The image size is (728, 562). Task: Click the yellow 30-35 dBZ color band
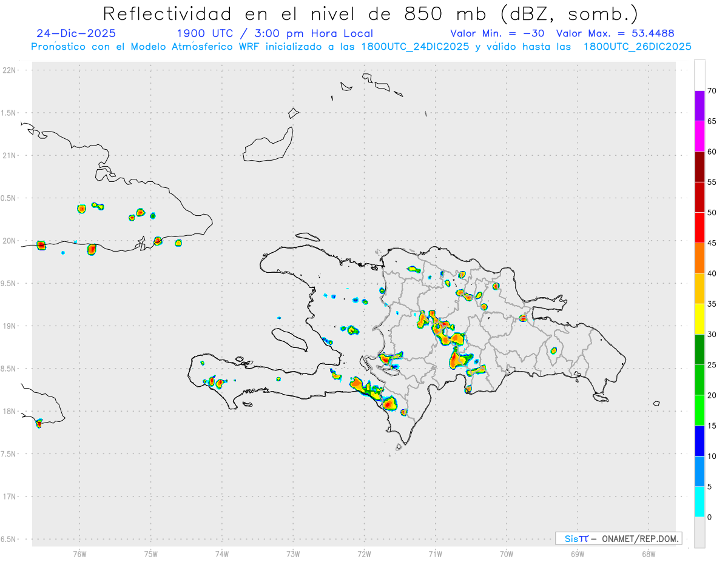click(699, 319)
